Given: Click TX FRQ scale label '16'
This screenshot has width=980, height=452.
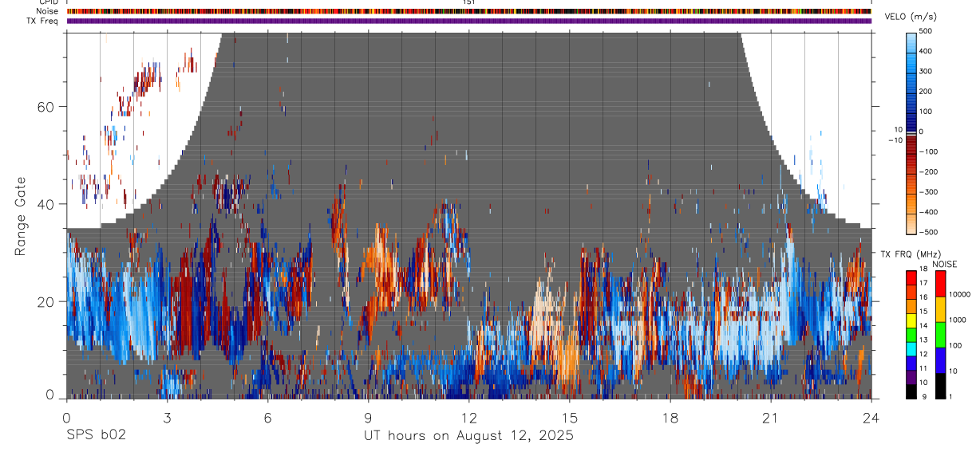Looking at the screenshot, I should coord(925,297).
